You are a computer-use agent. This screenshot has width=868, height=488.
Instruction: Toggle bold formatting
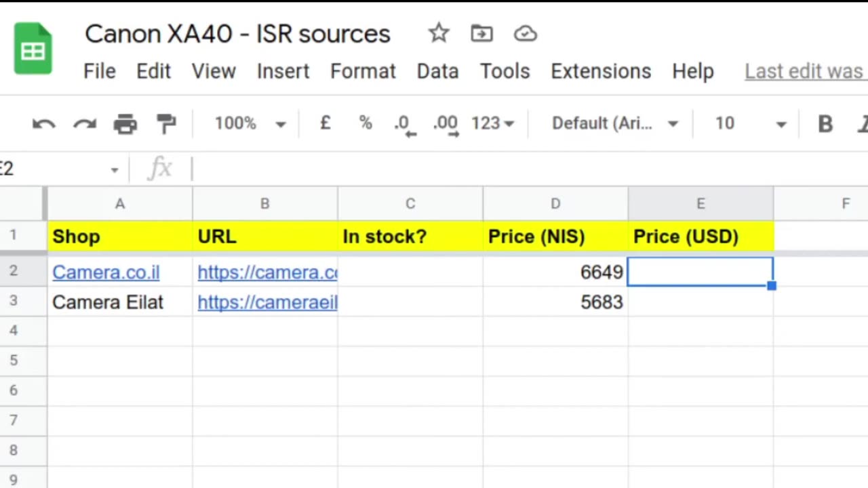coord(825,123)
